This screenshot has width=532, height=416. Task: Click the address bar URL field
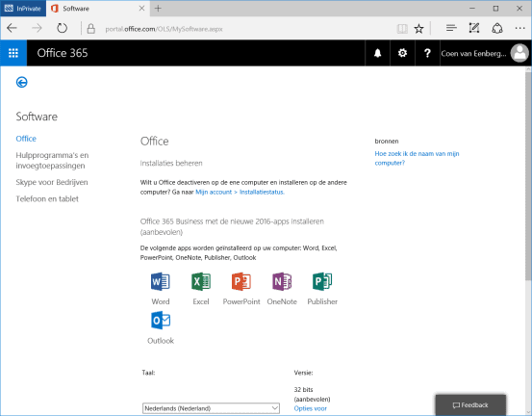164,29
